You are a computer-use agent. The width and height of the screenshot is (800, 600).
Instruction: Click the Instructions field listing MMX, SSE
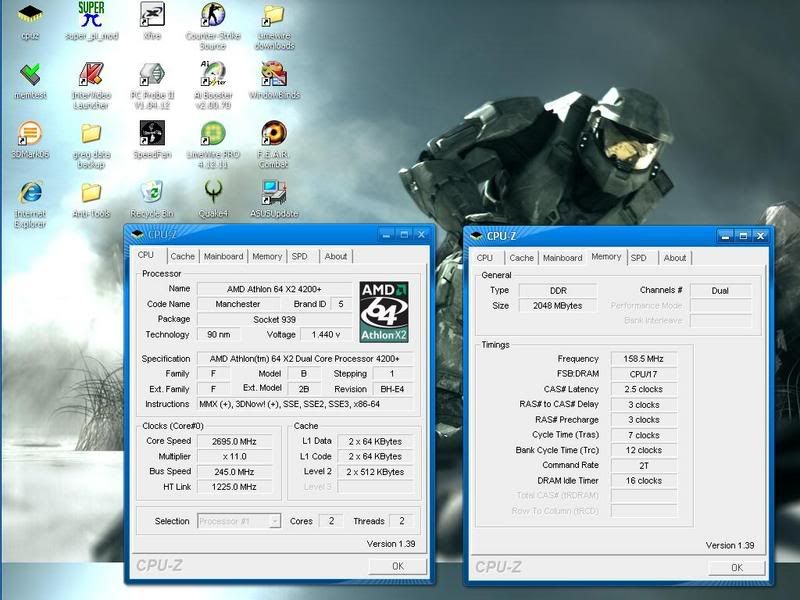click(305, 404)
